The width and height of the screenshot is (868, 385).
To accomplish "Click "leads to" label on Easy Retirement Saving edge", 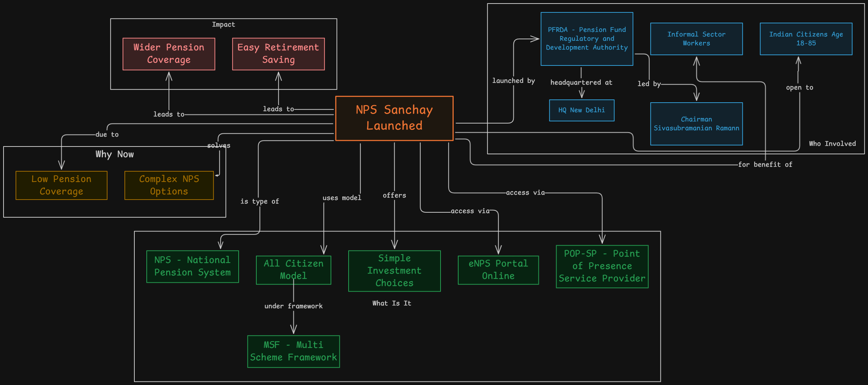I will 279,109.
